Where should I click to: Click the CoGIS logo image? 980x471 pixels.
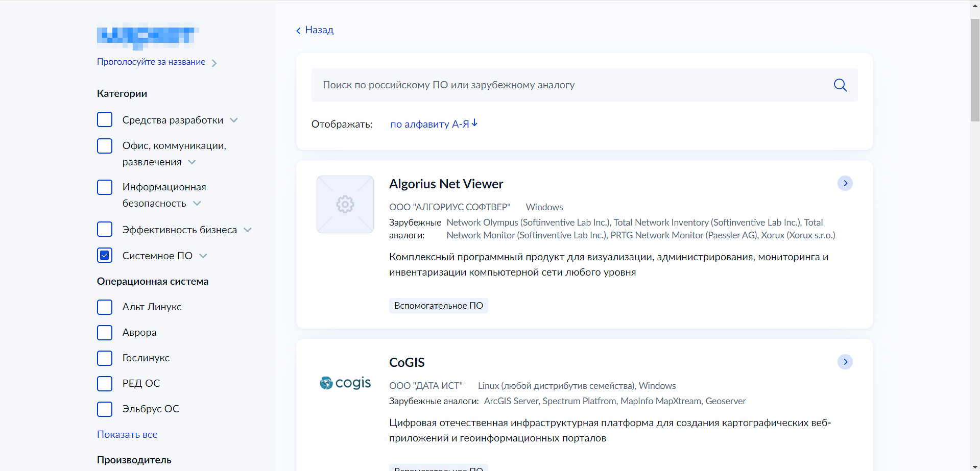pyautogui.click(x=345, y=383)
